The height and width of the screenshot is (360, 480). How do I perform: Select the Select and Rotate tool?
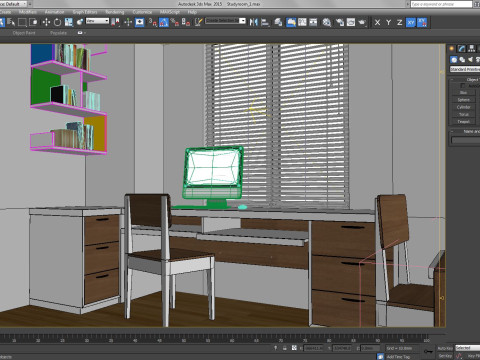tap(57, 22)
